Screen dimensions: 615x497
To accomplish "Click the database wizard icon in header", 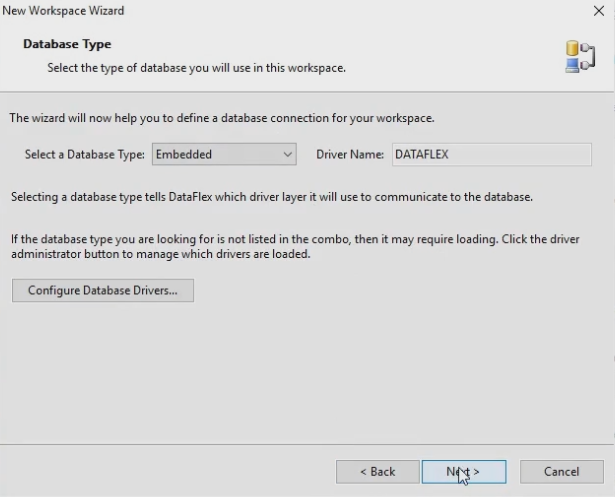I will 579,56.
